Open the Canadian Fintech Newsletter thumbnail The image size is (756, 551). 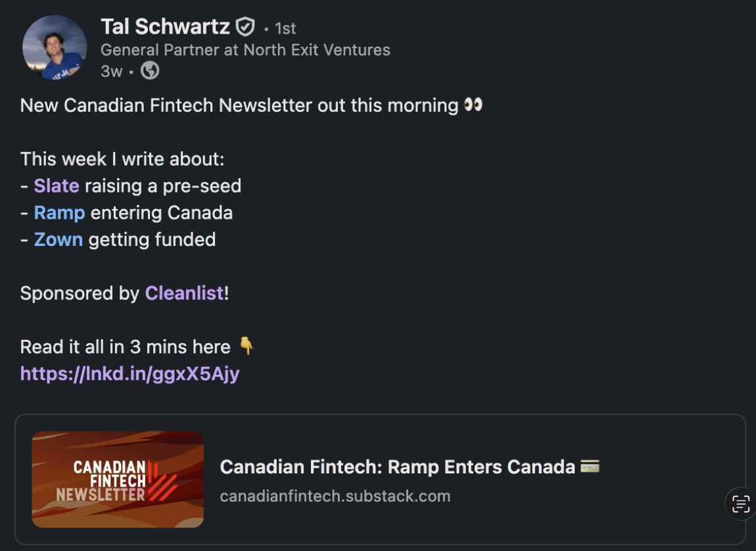tap(118, 479)
